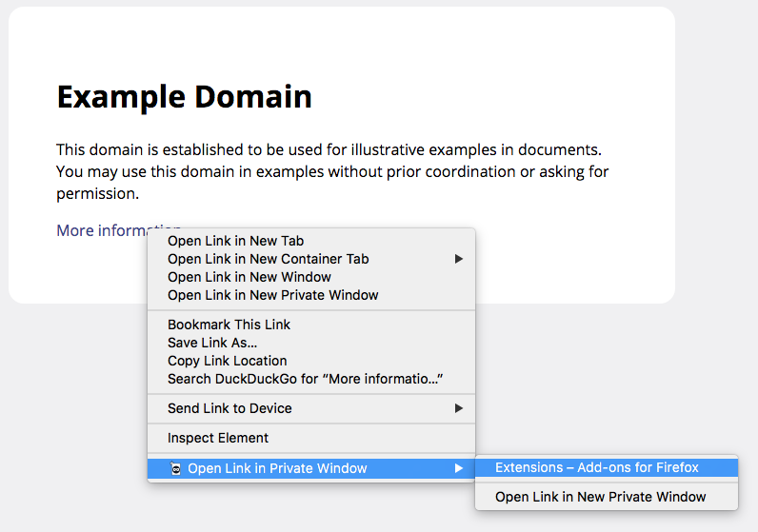Select Open Link in New Window
The image size is (758, 532).
[x=249, y=277]
